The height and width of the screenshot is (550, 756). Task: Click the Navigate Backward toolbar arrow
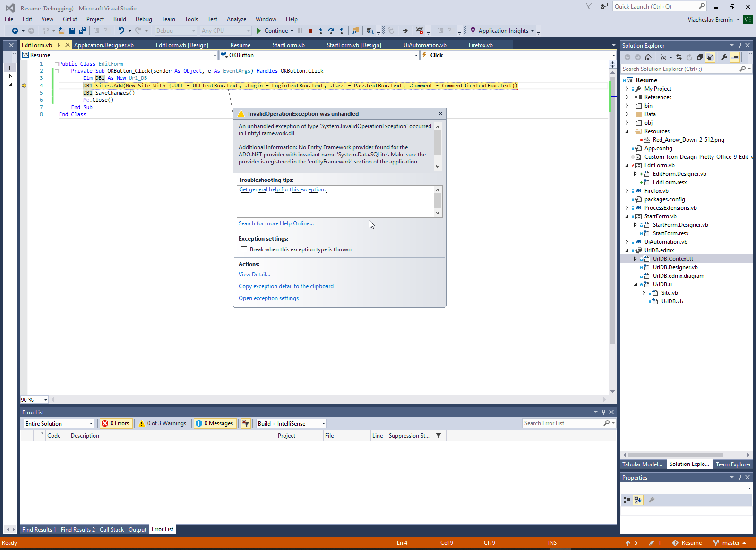click(x=15, y=31)
